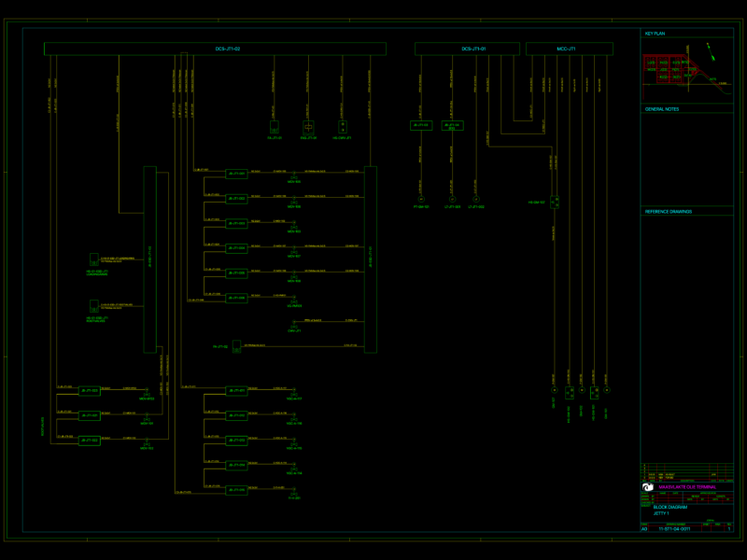Click the KEY PLAN heading
747x560 pixels.
click(655, 34)
